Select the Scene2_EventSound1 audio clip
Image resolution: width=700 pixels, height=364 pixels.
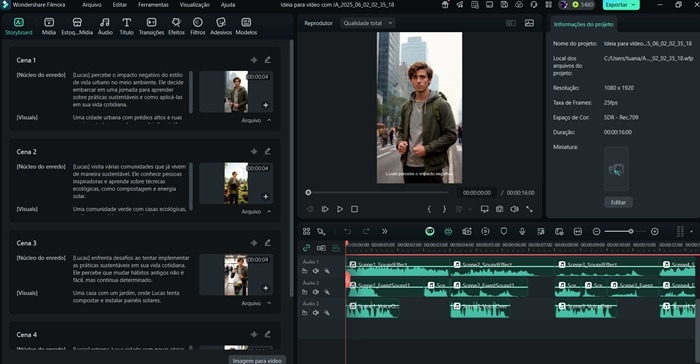coord(489,288)
